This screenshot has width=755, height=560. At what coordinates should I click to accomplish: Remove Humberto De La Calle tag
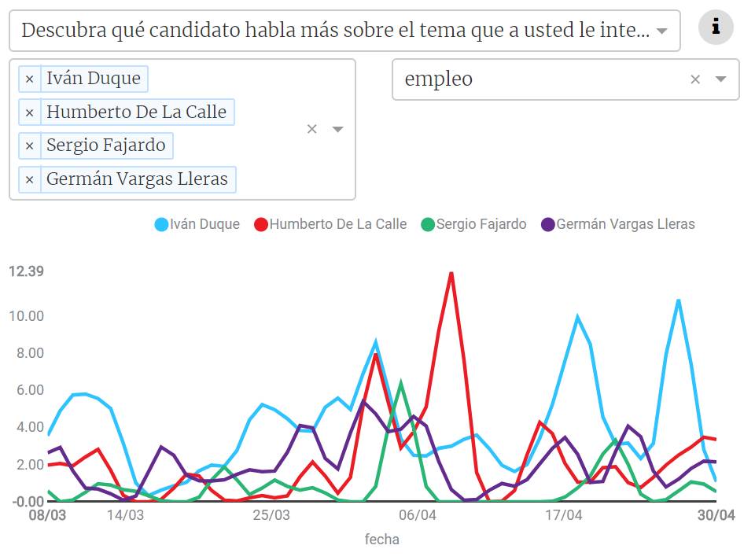tap(30, 112)
